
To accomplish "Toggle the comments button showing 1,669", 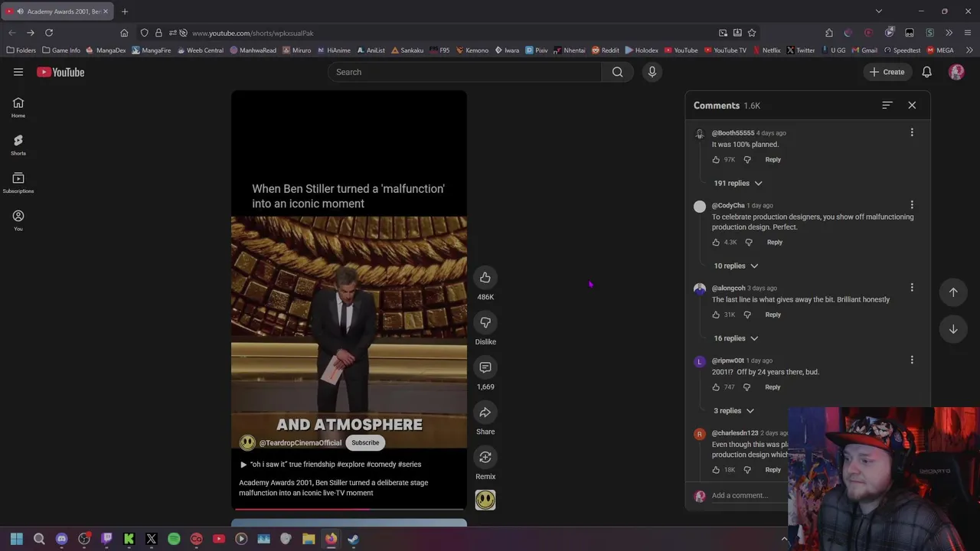I will [x=485, y=368].
